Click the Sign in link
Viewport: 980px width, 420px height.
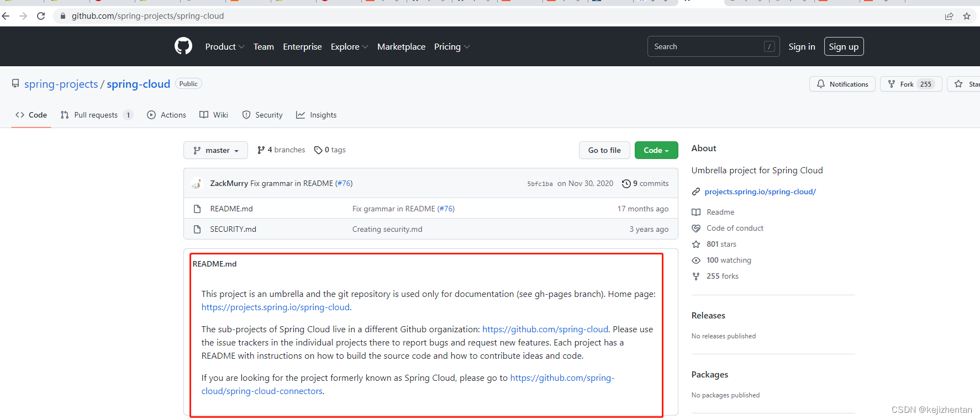click(802, 47)
